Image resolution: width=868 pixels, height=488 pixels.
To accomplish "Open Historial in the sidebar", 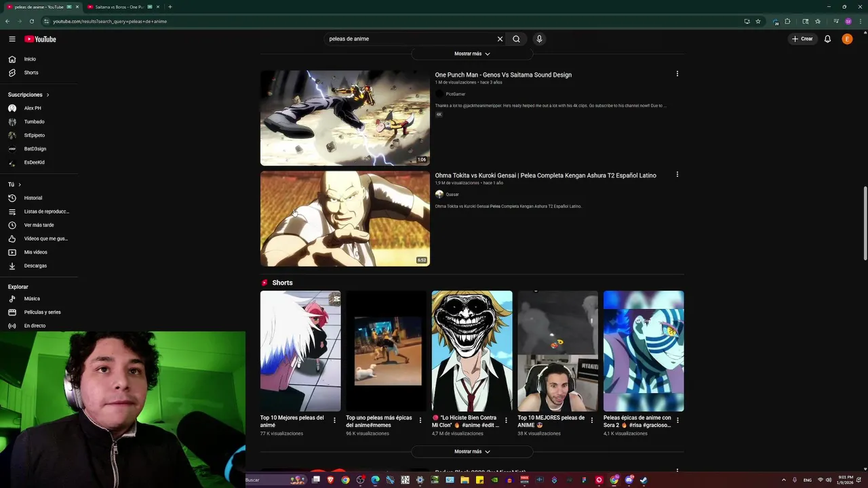I will 39,198.
